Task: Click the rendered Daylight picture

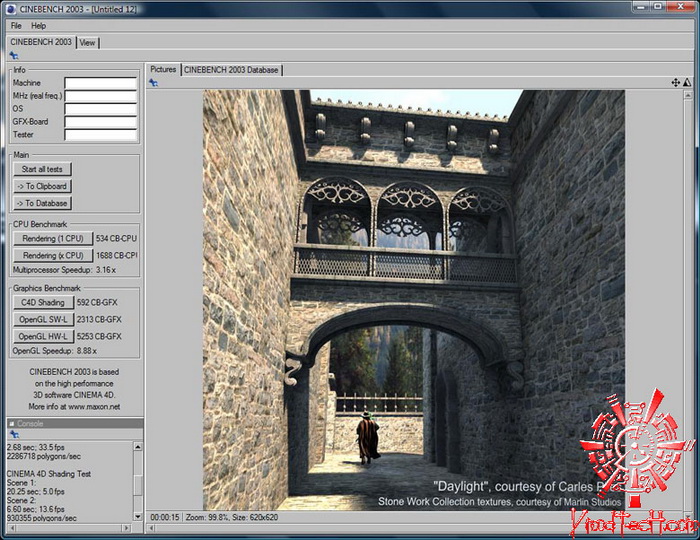Action: [413, 300]
